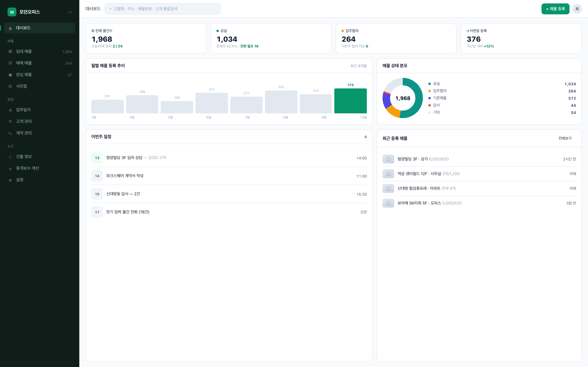Open the 파크스퀘어 계약서 작성 schedule item
Image resolution: width=588 pixels, height=367 pixels.
click(229, 176)
